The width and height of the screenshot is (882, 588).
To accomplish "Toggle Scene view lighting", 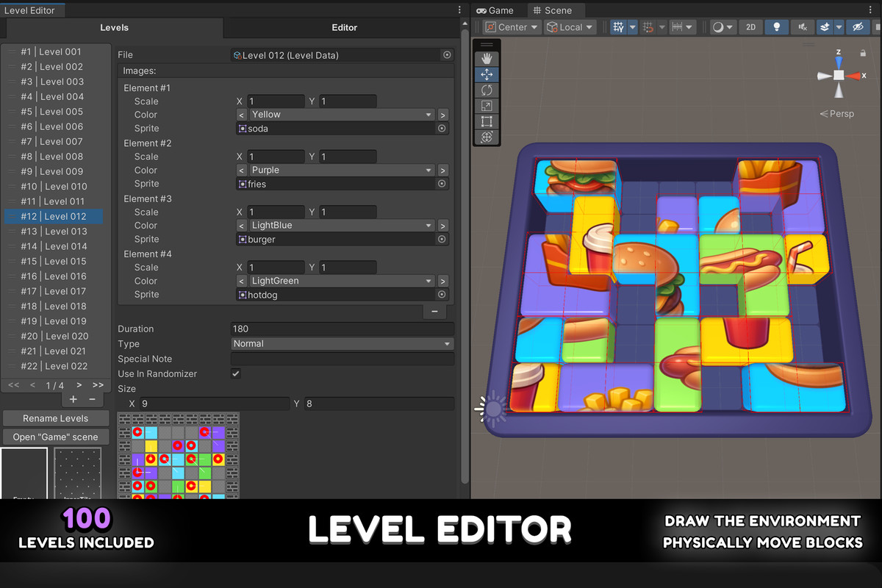I will pyautogui.click(x=775, y=27).
